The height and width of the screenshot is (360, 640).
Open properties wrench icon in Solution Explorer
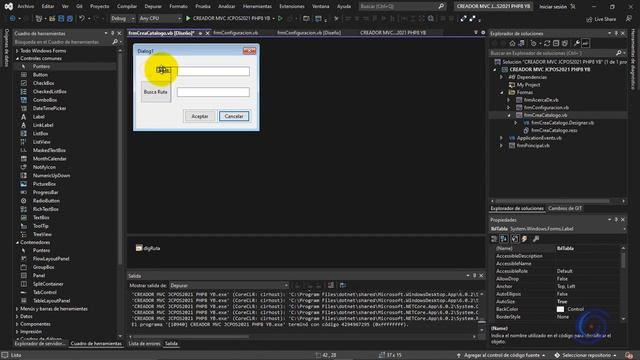click(x=576, y=43)
